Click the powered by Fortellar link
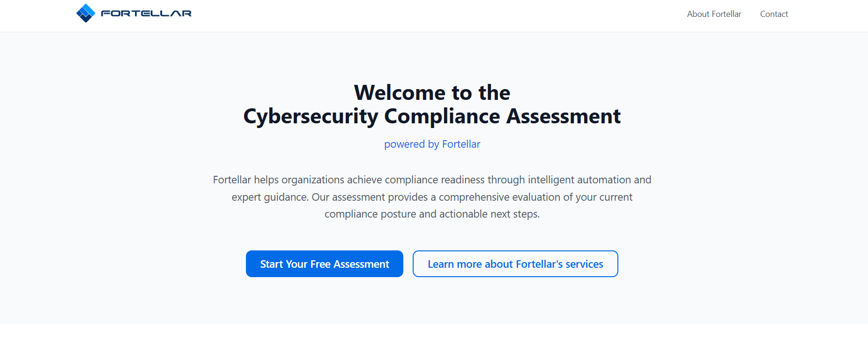This screenshot has width=868, height=362. click(432, 144)
